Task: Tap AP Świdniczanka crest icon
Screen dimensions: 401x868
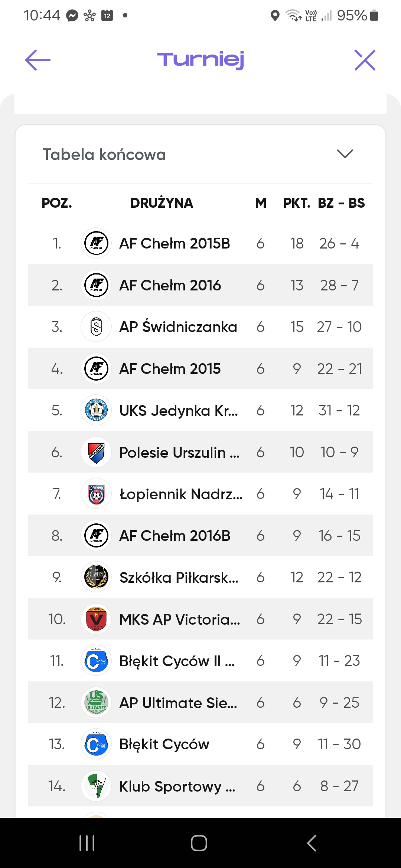Action: click(96, 326)
